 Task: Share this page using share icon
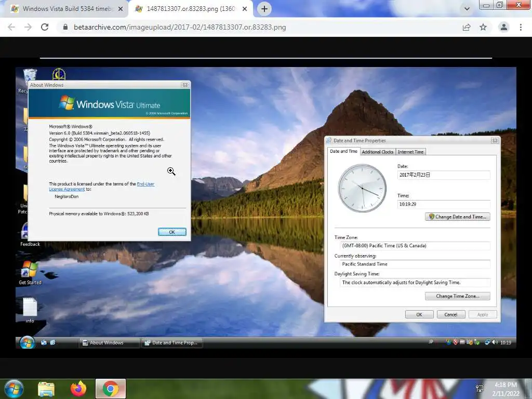tap(467, 27)
